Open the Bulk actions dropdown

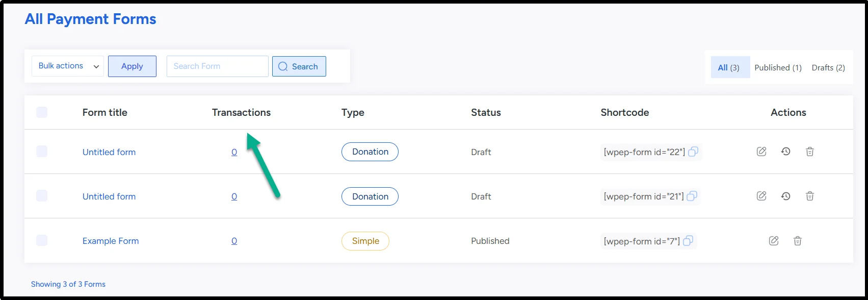pyautogui.click(x=68, y=66)
